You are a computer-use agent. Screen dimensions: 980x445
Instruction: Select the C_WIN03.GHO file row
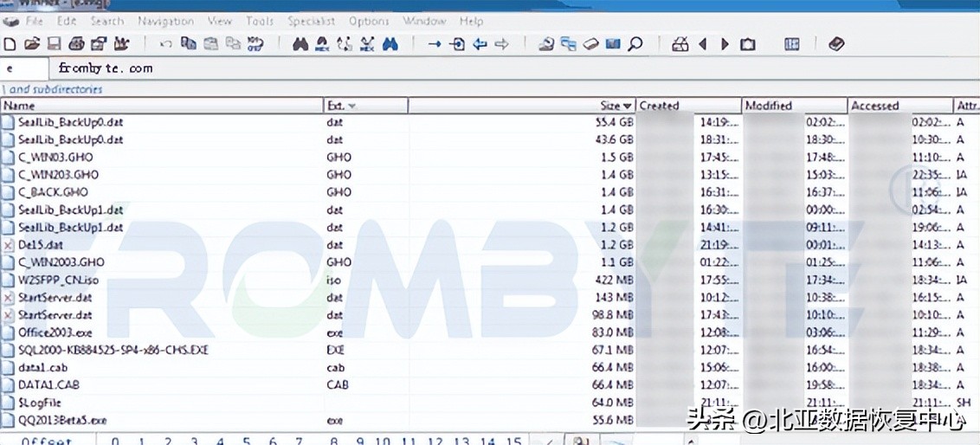tap(490, 158)
